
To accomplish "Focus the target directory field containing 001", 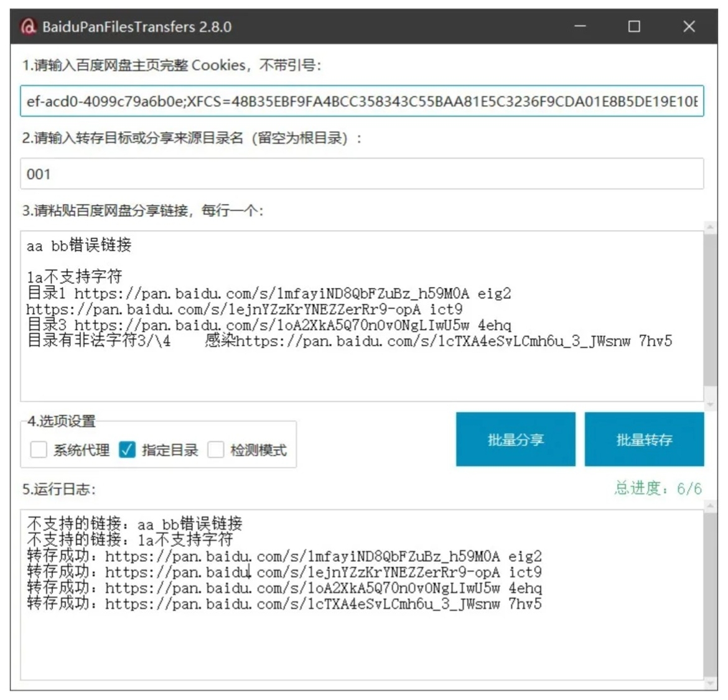I will [362, 174].
